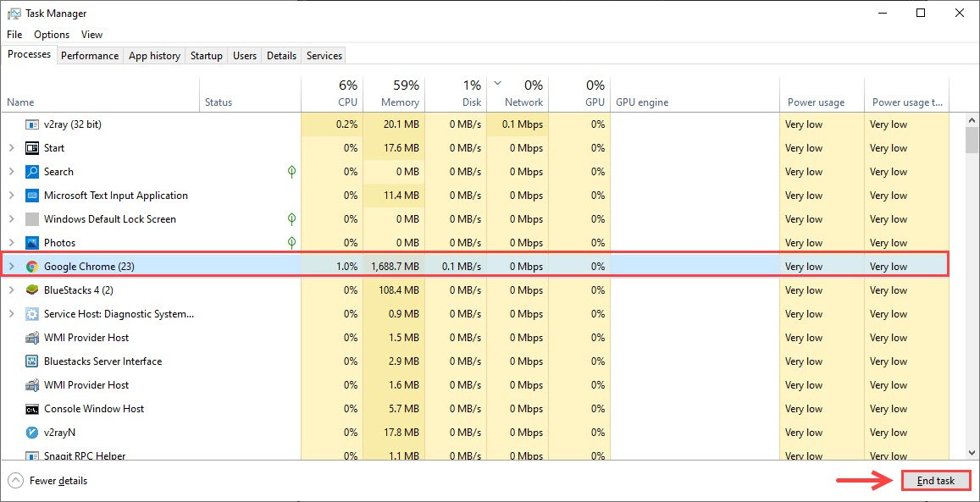
Task: Expand the BlueStacks 4 (2) process group
Action: coord(11,290)
